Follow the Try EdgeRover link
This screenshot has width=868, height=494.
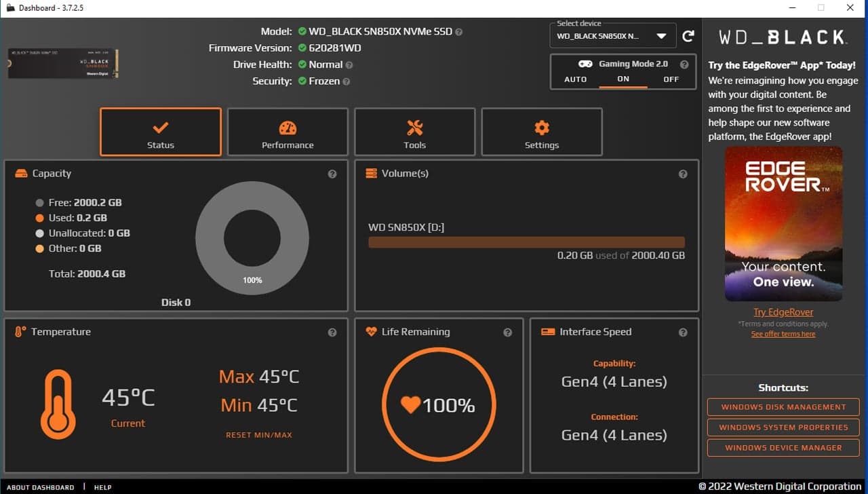point(783,312)
